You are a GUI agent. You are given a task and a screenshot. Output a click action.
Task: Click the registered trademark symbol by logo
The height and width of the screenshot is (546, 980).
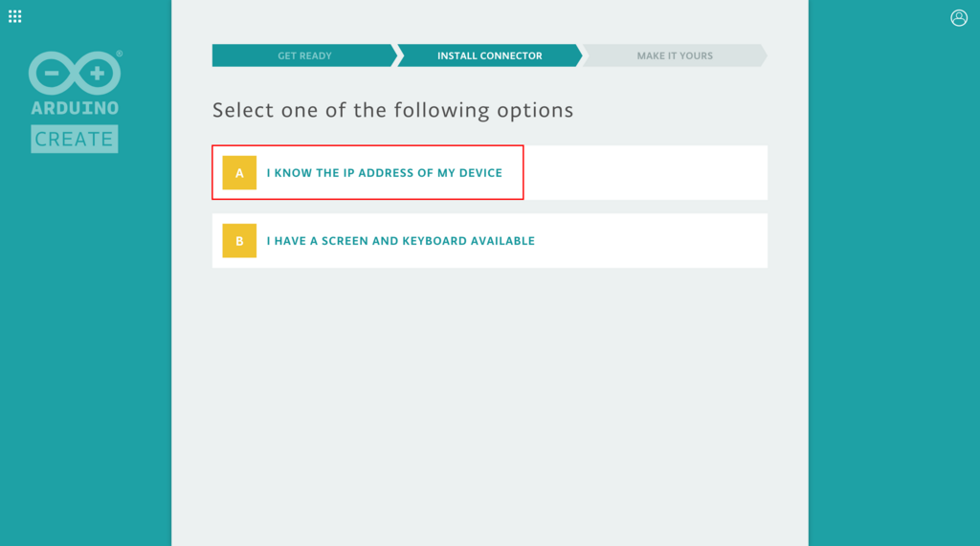click(x=120, y=54)
